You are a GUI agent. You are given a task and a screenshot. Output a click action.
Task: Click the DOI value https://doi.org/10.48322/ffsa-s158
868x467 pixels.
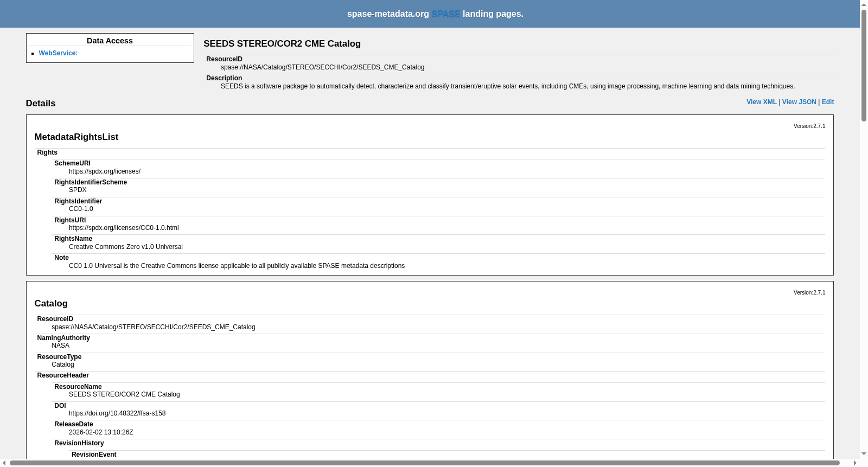pyautogui.click(x=117, y=413)
